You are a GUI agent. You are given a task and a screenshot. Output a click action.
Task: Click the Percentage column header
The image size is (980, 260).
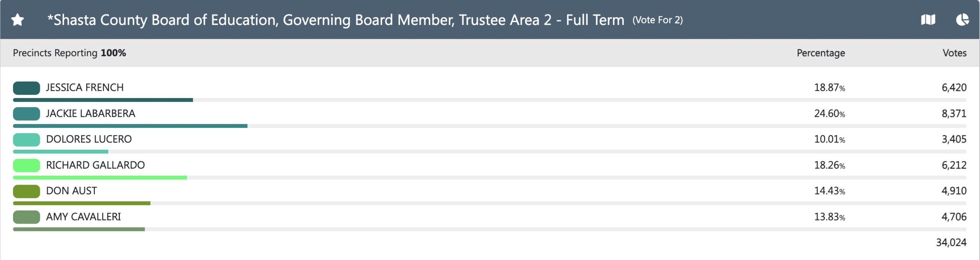821,53
